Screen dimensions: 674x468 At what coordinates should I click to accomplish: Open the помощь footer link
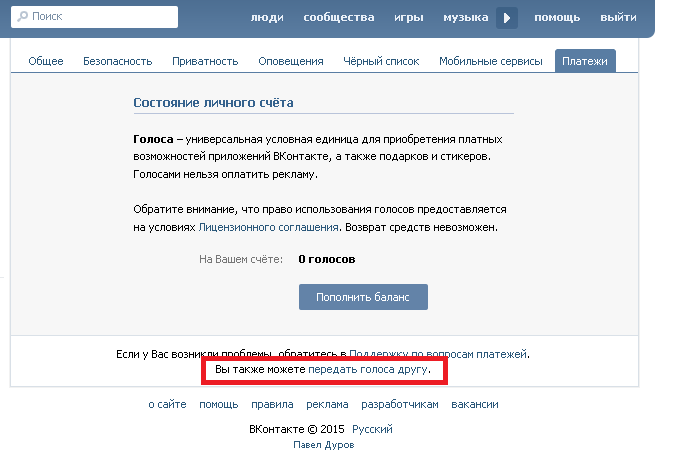(218, 404)
